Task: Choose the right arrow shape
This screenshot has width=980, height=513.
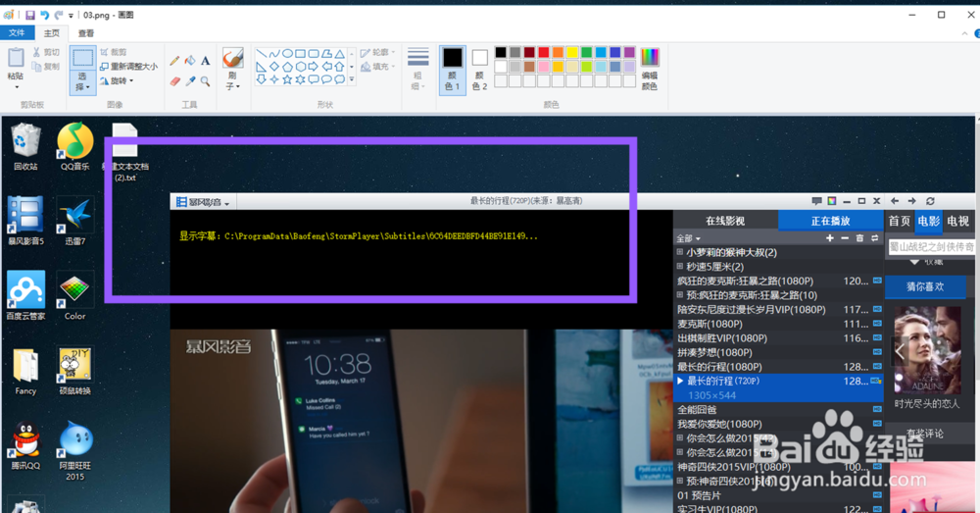Action: (314, 67)
